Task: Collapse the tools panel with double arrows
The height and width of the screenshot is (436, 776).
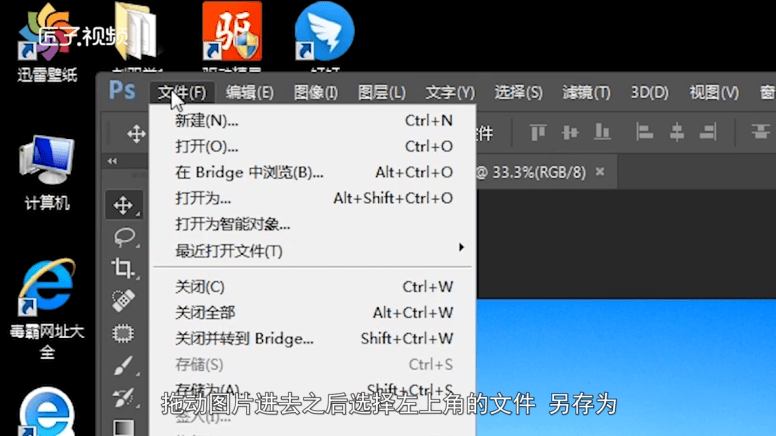Action: (x=112, y=161)
